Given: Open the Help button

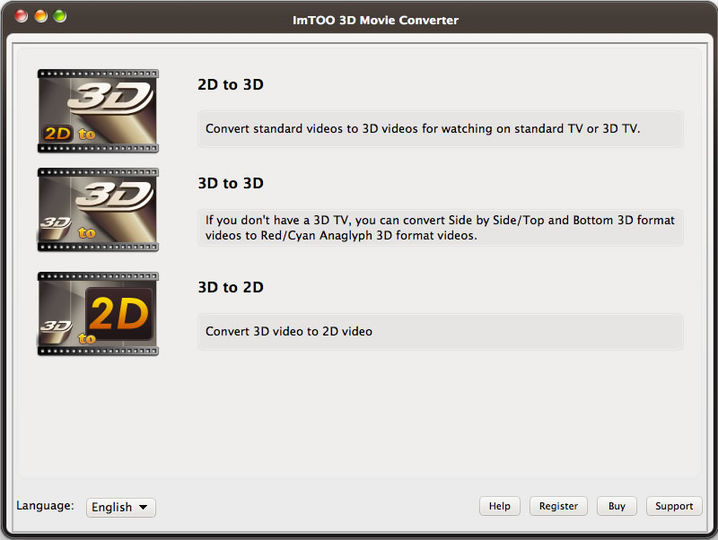Looking at the screenshot, I should tap(499, 506).
